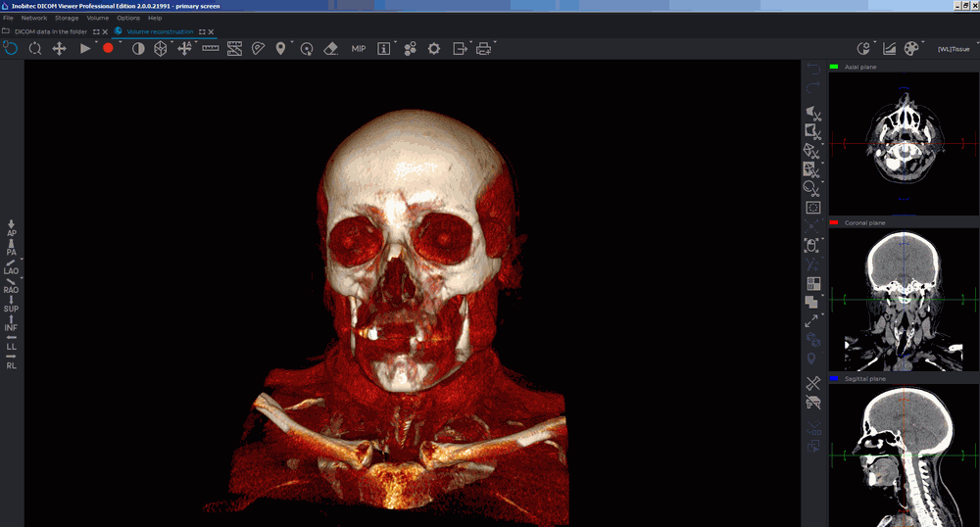
Task: Switch to DICOM data in the folder tab
Action: pyautogui.click(x=50, y=31)
